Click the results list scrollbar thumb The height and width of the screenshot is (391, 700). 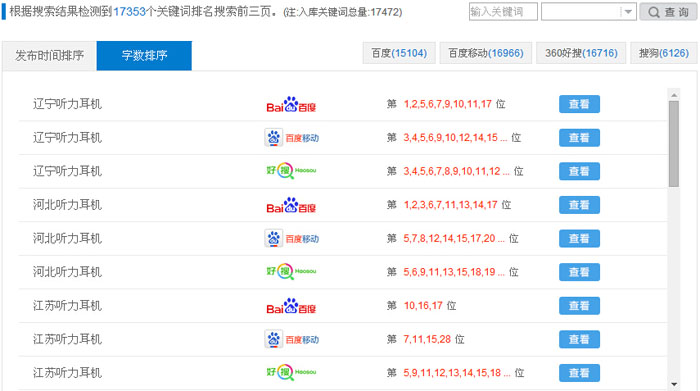pos(674,144)
